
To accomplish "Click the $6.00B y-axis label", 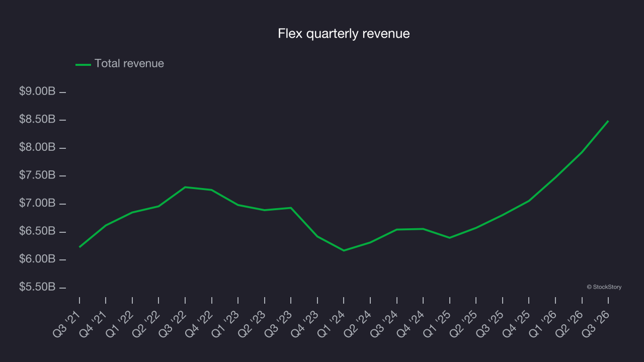I will click(37, 259).
